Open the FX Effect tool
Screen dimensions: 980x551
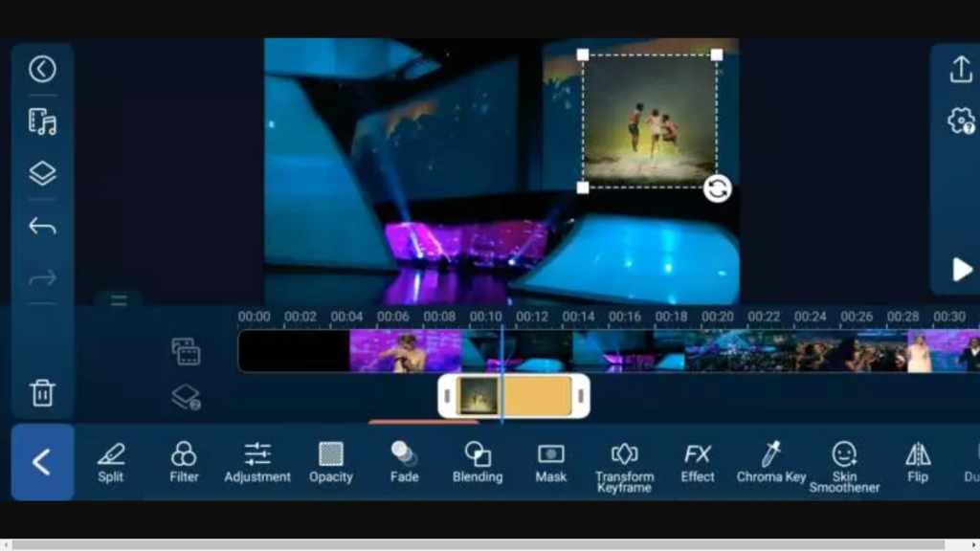click(698, 462)
